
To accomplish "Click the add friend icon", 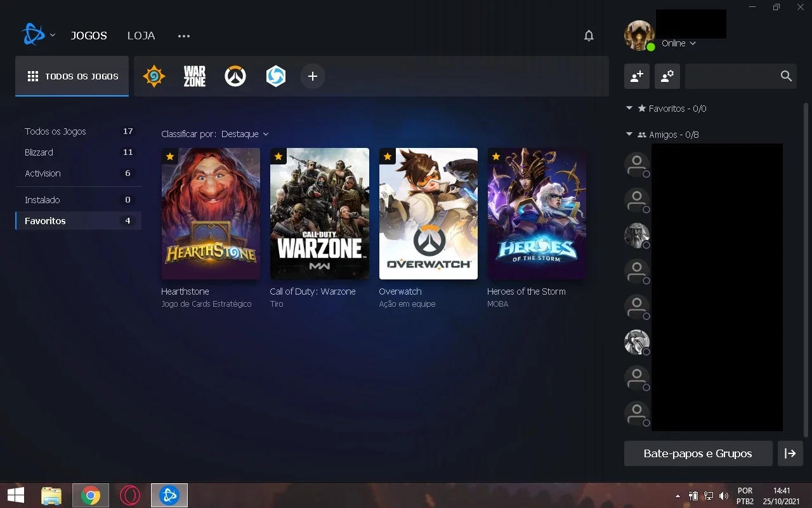I will coord(636,76).
